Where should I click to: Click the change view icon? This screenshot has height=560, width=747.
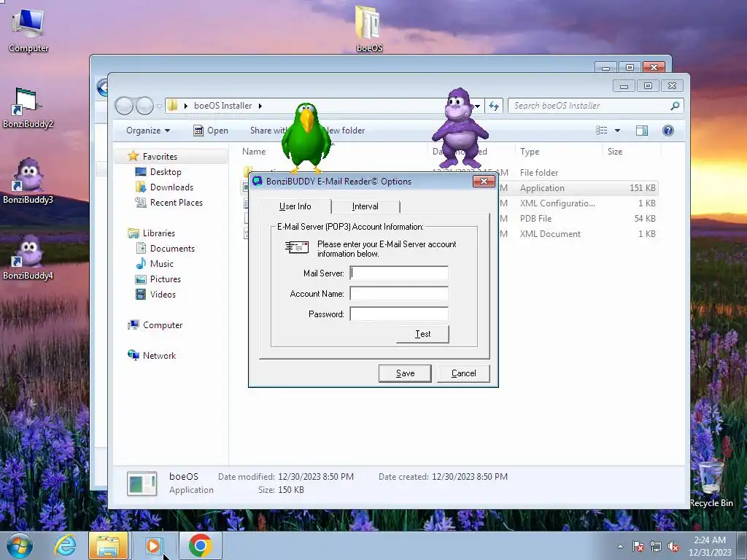(x=602, y=131)
